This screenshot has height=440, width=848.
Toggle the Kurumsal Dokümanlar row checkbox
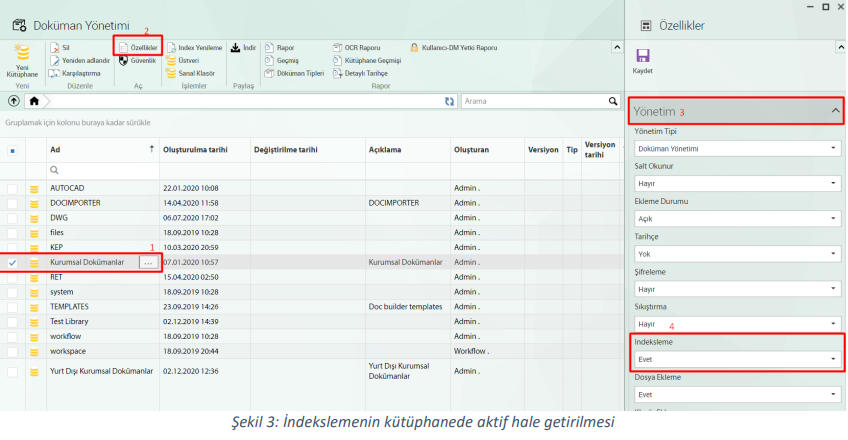pos(13,262)
